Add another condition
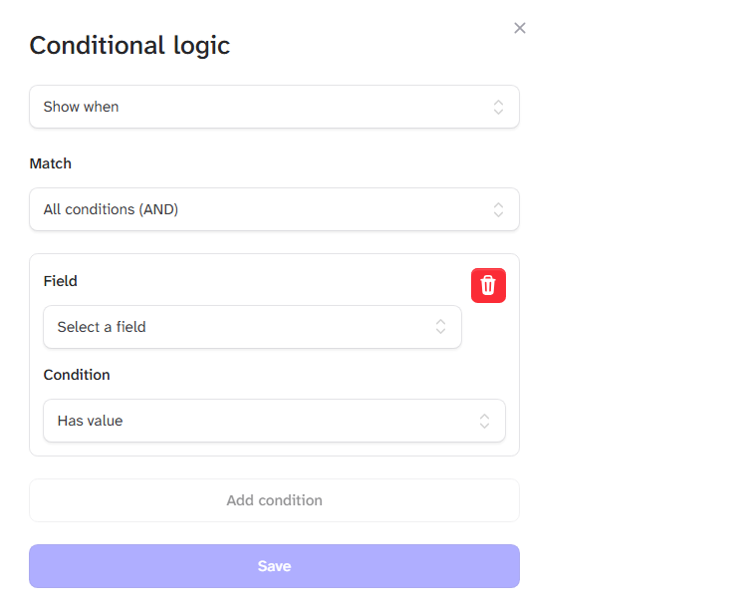The image size is (756, 611). click(x=274, y=500)
